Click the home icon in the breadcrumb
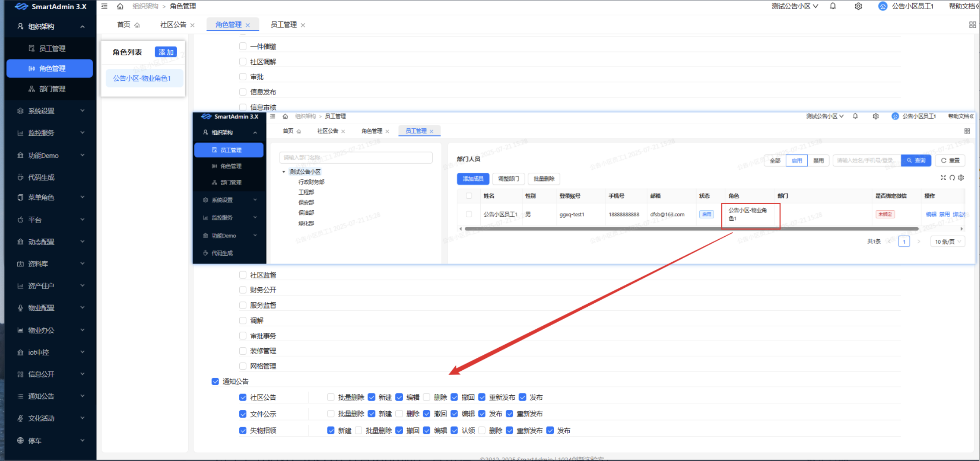This screenshot has width=980, height=461. [x=120, y=6]
